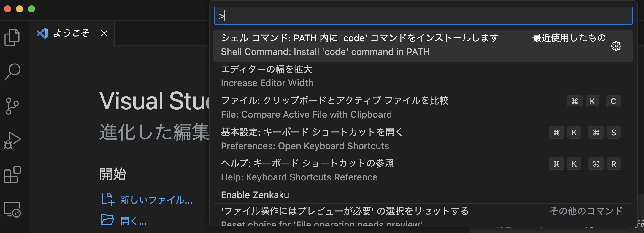Click the 開く link
The width and height of the screenshot is (644, 233).
[133, 221]
